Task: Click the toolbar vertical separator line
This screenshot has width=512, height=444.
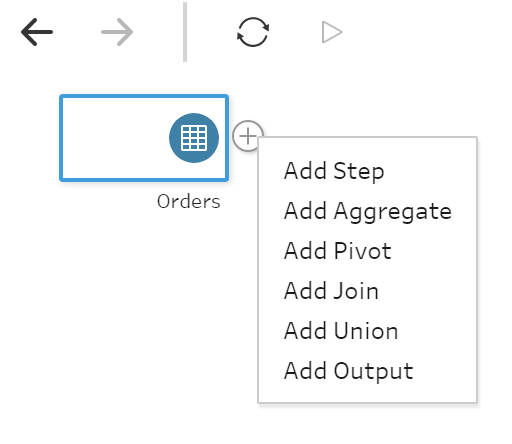Action: [x=185, y=32]
